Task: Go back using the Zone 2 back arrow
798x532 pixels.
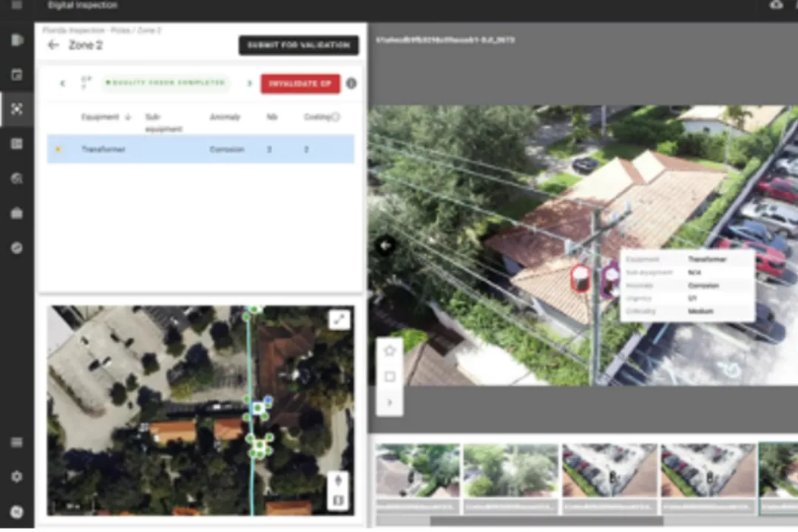Action: [x=53, y=45]
